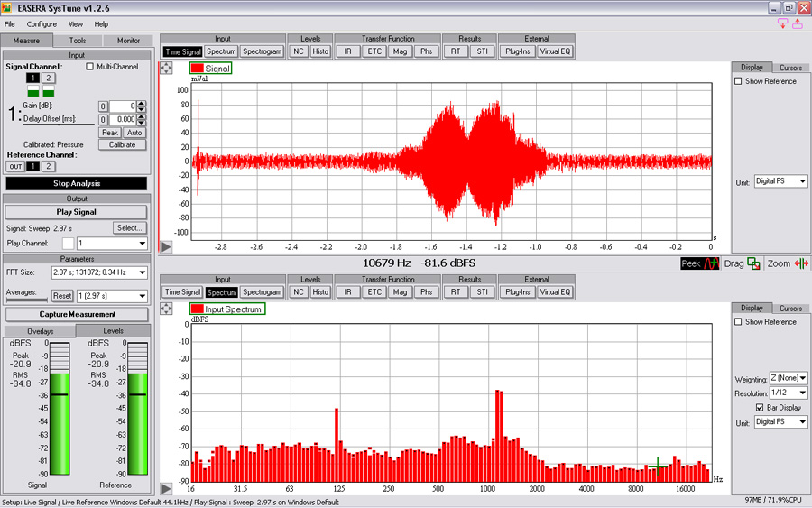Click the Stop Analysis button
The image size is (812, 508).
[76, 183]
